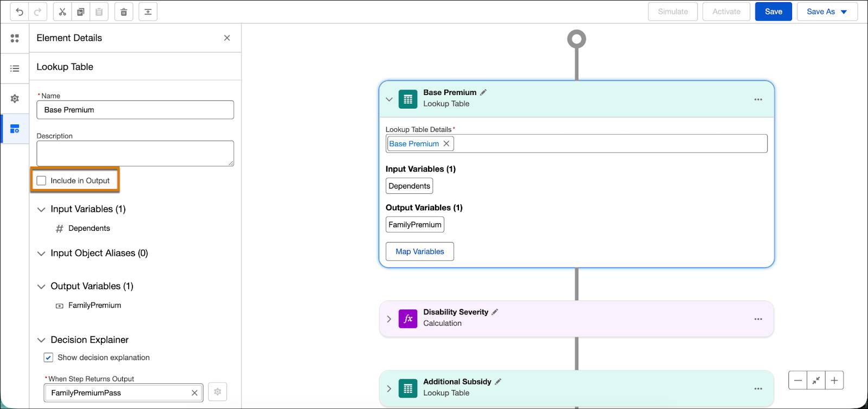Edit the Additional Subsidy name pencil
Viewport: 868px width, 409px height.
click(498, 381)
